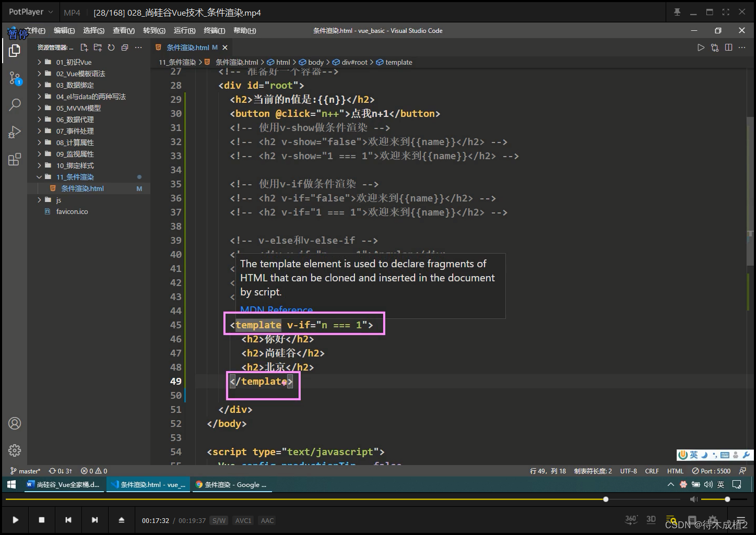This screenshot has width=756, height=535.
Task: Click the sync changes status item
Action: [61, 471]
